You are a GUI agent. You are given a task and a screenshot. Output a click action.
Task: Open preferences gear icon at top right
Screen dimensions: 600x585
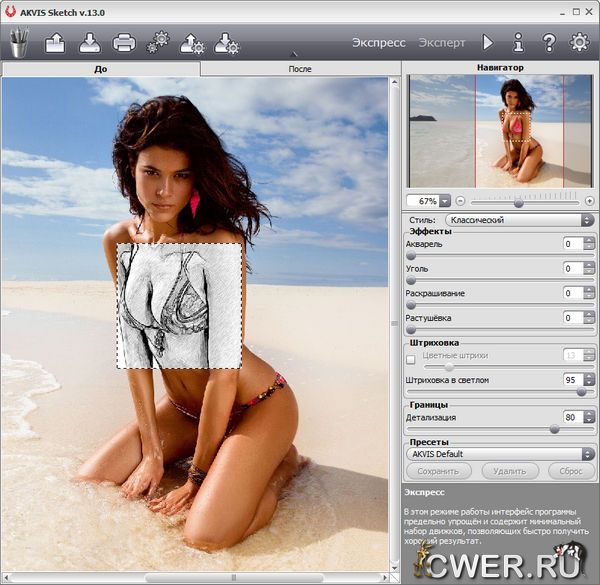point(578,43)
